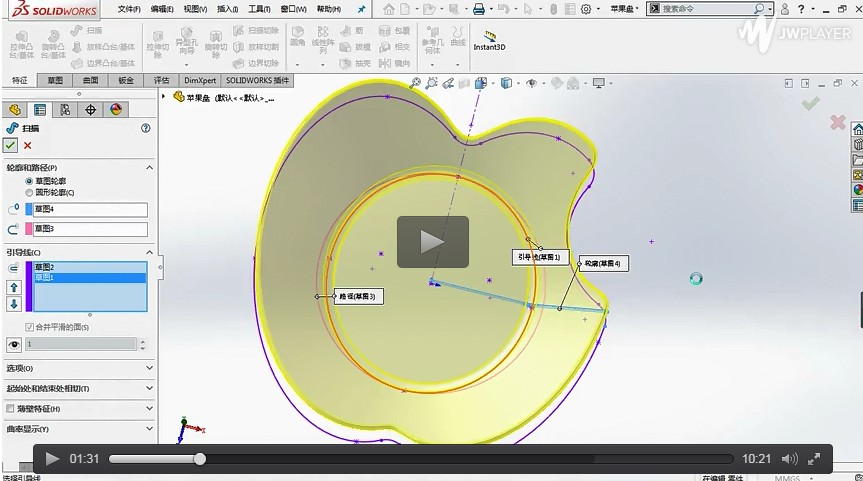Select 圆形轮廓 circular profile radio button
Viewport: 863px width, 481px height.
pos(29,192)
